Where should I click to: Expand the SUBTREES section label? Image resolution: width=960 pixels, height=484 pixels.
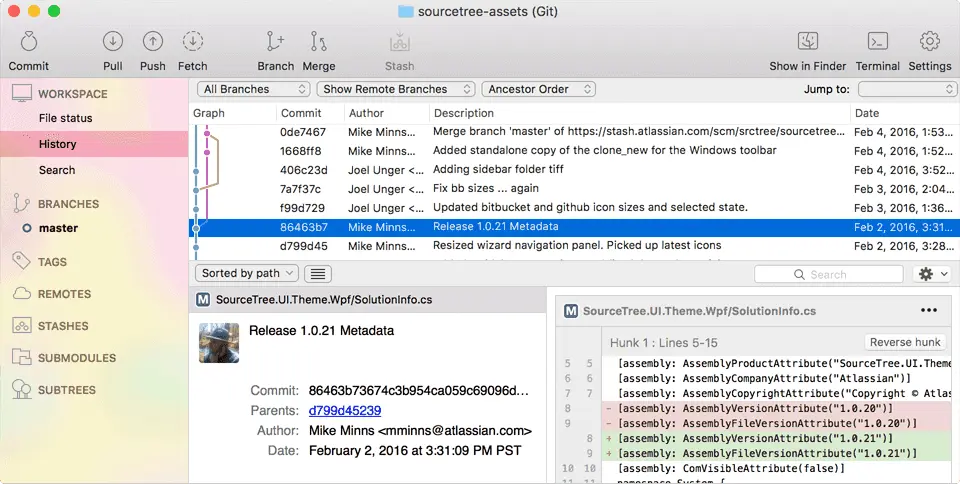coord(67,390)
